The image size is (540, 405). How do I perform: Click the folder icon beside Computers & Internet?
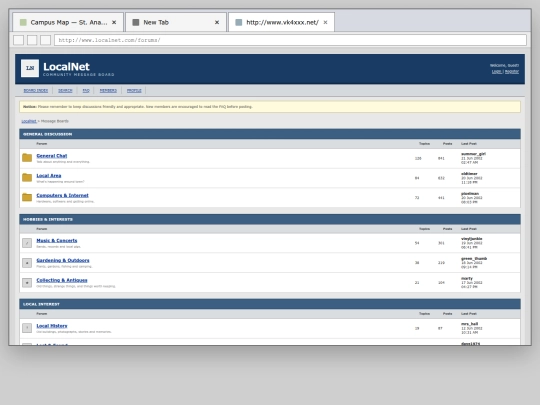pyautogui.click(x=27, y=197)
